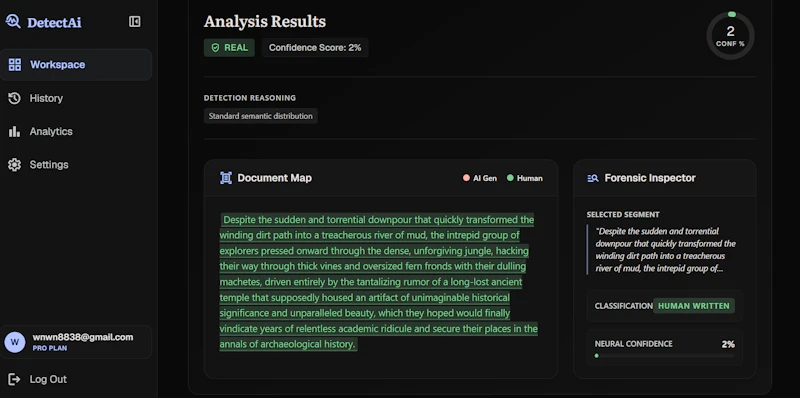Click the Analytics bar chart icon

(14, 132)
